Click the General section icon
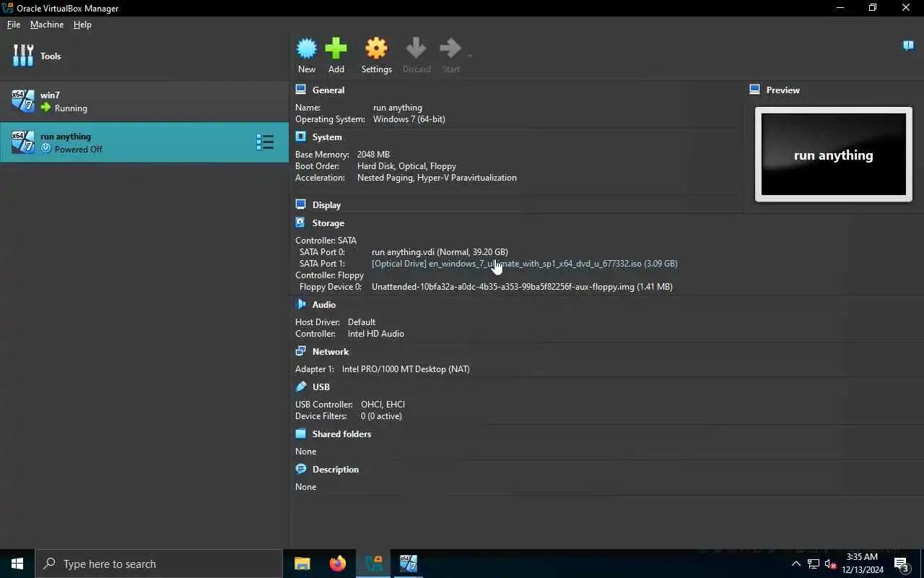Viewport: 924px width, 578px height. [x=301, y=90]
